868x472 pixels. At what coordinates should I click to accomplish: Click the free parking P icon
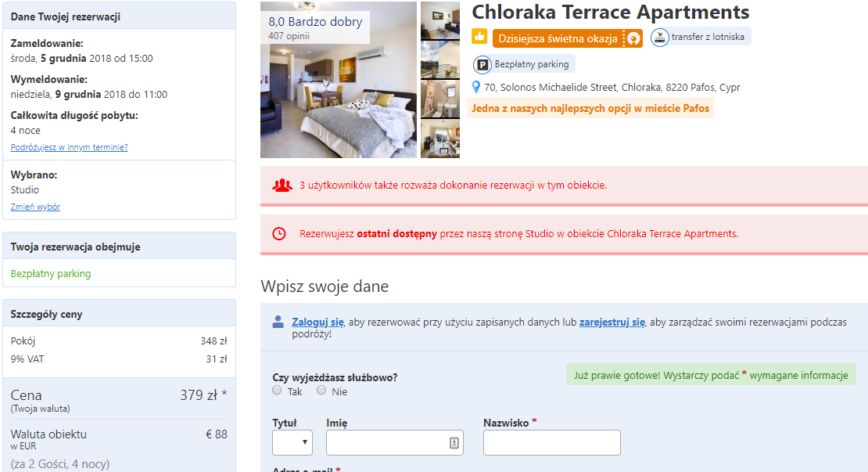[482, 65]
